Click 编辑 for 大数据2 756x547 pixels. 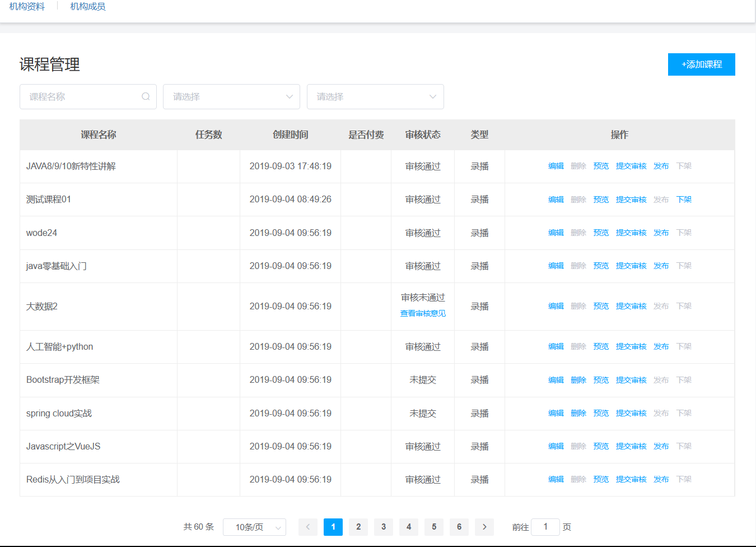point(556,306)
